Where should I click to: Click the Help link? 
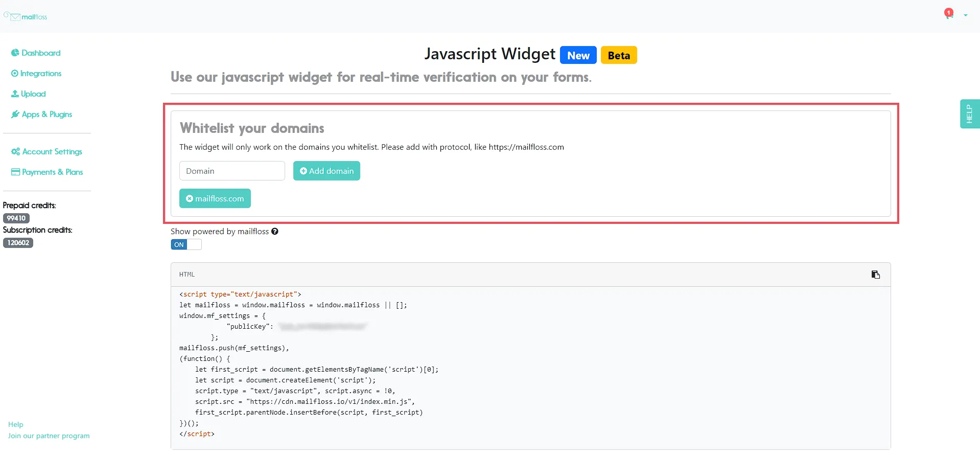point(16,424)
